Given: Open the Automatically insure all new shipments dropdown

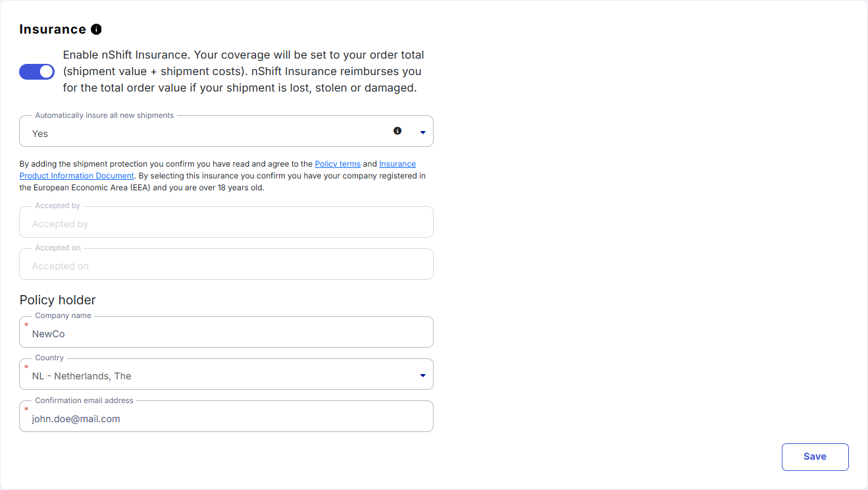Looking at the screenshot, I should (x=211, y=133).
